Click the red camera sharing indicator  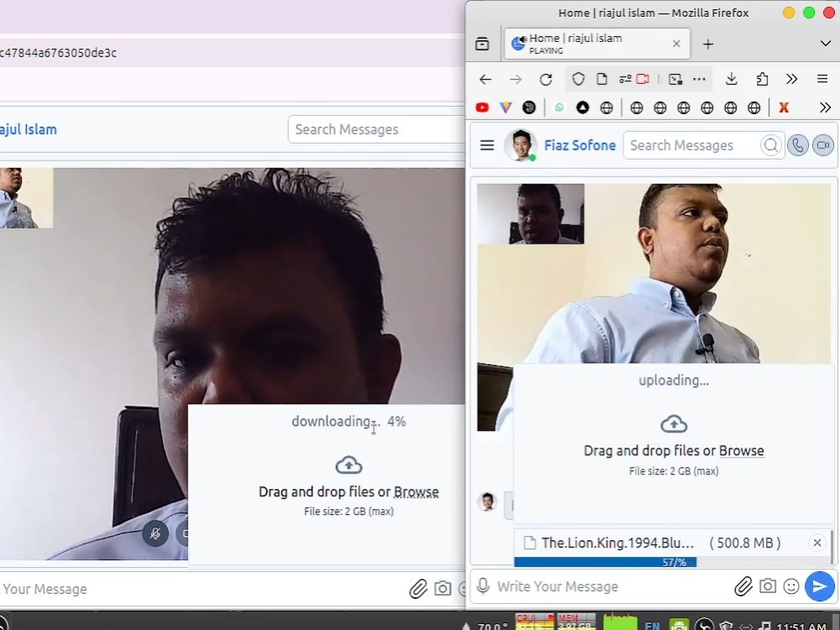643,79
